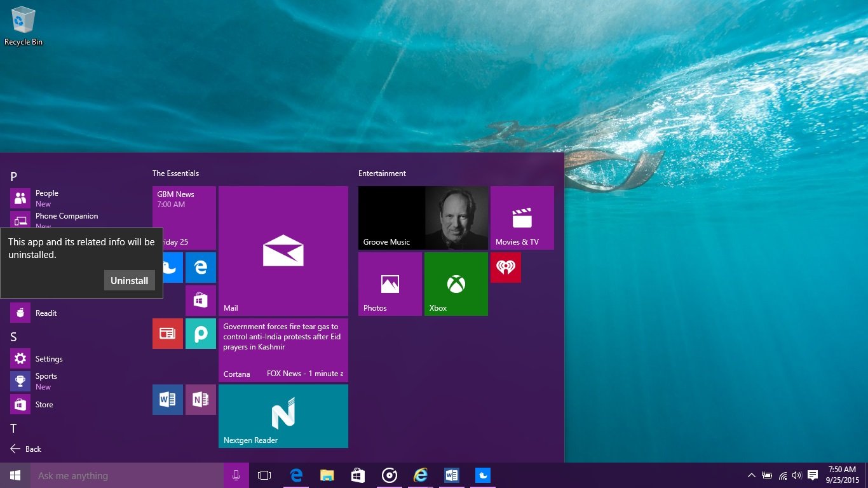Open Internet Explorer from the taskbar
This screenshot has height=488, width=868.
tap(421, 475)
